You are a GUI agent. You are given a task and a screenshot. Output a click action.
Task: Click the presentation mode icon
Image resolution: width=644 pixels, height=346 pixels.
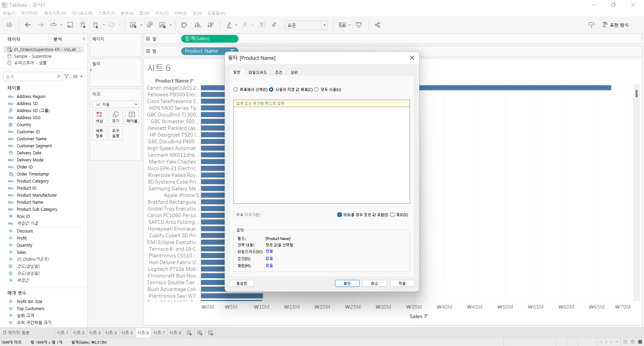point(359,25)
